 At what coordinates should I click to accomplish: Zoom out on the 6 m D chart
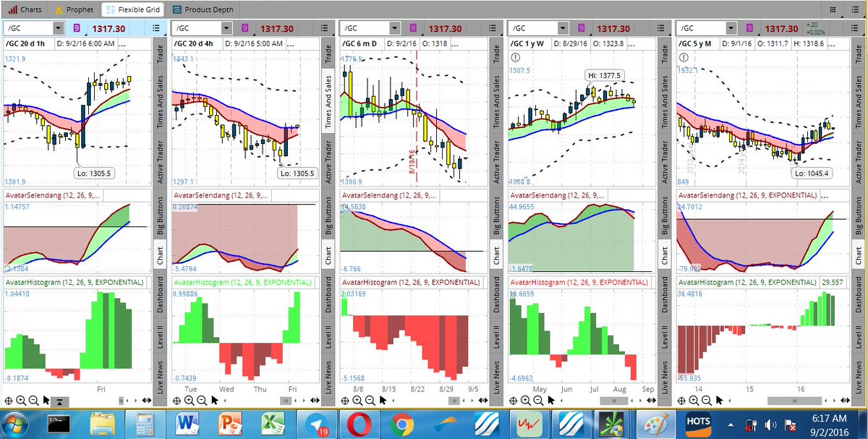pos(370,400)
